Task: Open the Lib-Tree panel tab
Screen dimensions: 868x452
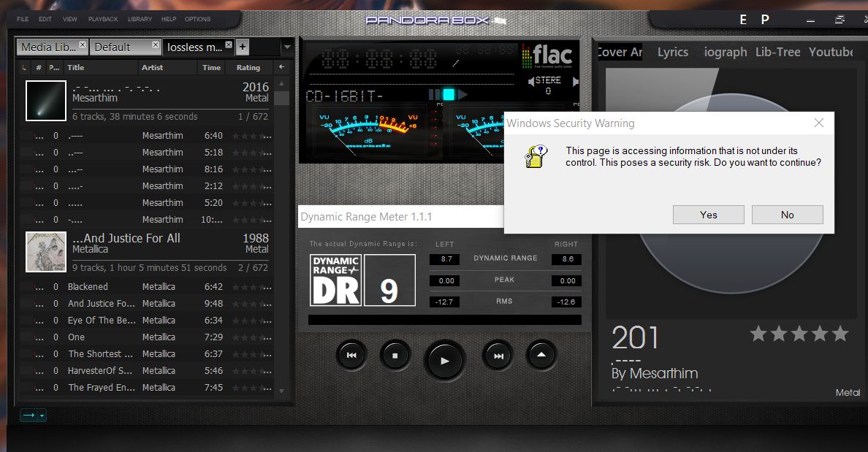Action: coord(778,52)
